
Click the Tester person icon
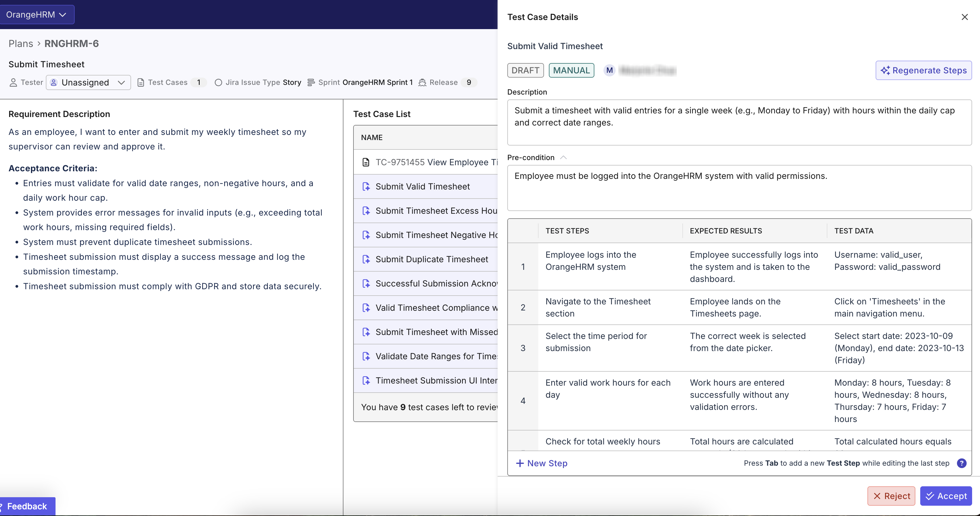click(x=13, y=82)
